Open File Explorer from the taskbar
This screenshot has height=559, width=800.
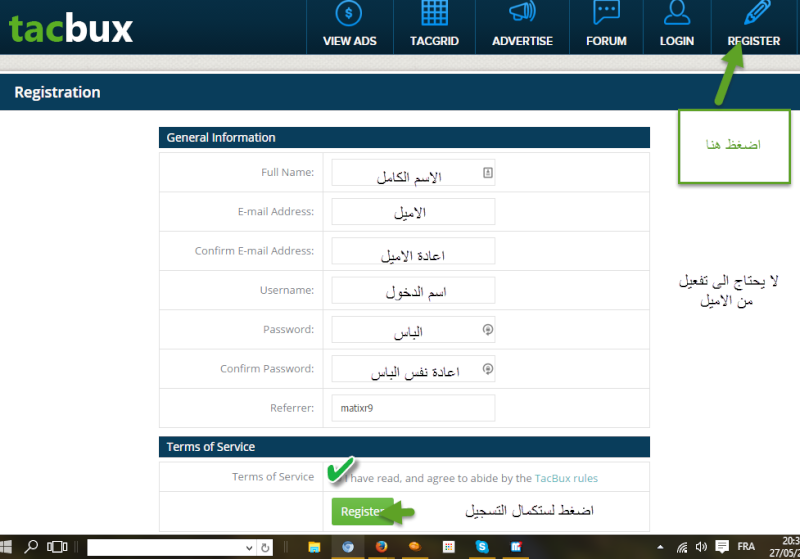(314, 547)
